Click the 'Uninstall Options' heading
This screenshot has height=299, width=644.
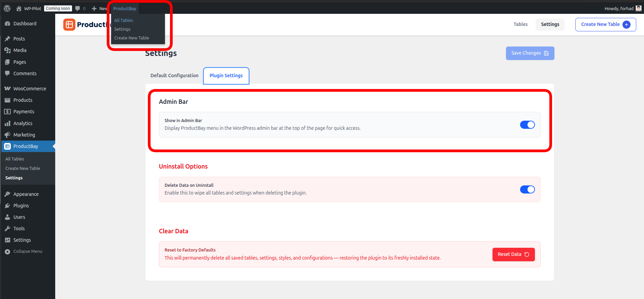(x=183, y=167)
